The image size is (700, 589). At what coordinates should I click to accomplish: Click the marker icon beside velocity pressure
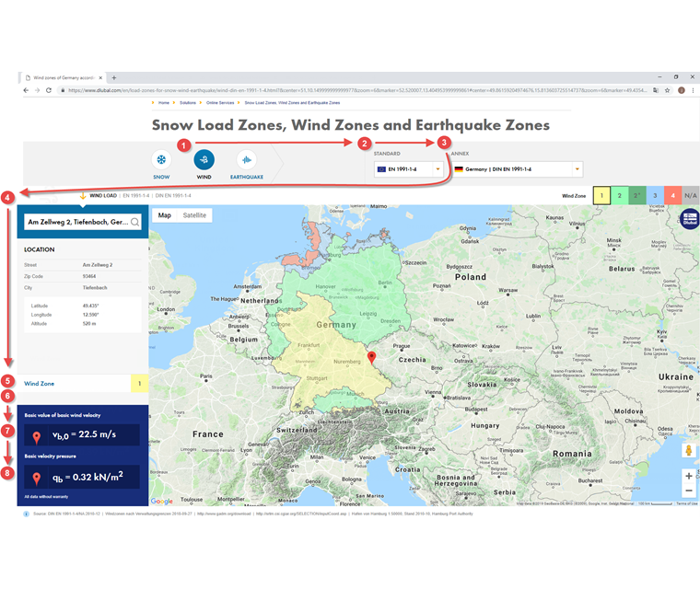coord(37,479)
